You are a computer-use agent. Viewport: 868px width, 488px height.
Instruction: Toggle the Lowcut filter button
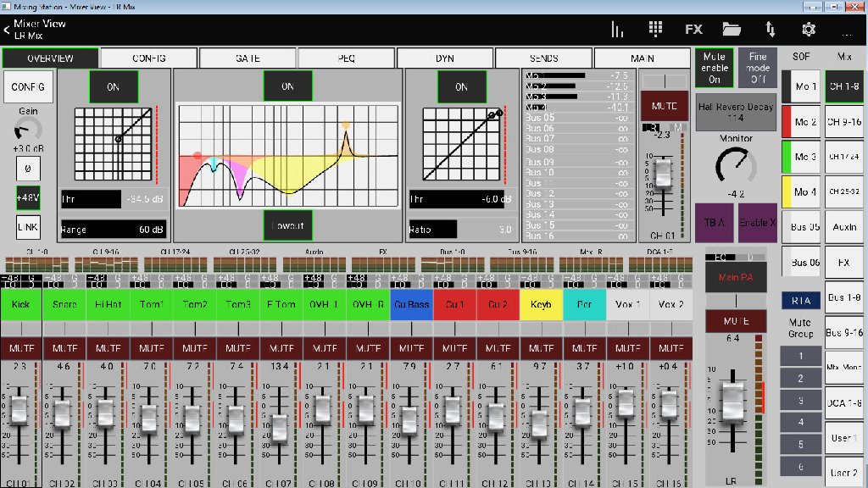click(x=288, y=225)
